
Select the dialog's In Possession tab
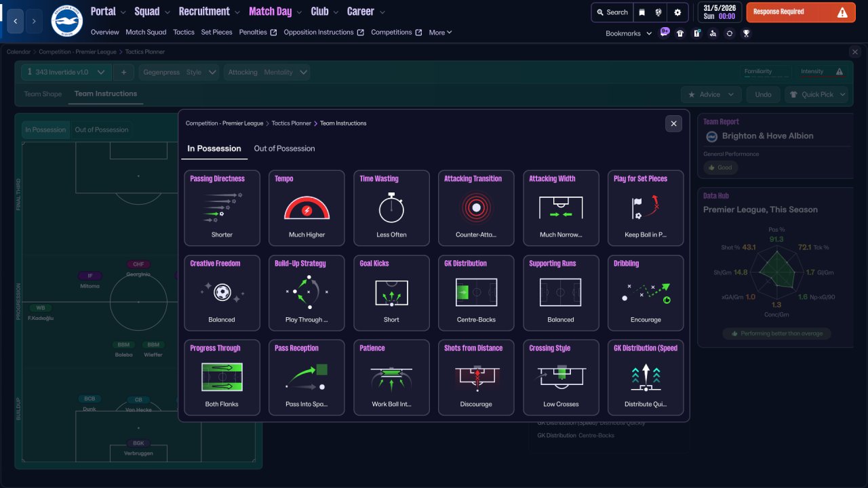coord(214,148)
